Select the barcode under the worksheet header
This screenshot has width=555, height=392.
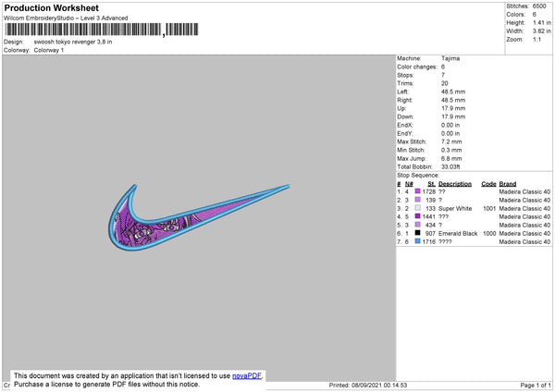101,30
